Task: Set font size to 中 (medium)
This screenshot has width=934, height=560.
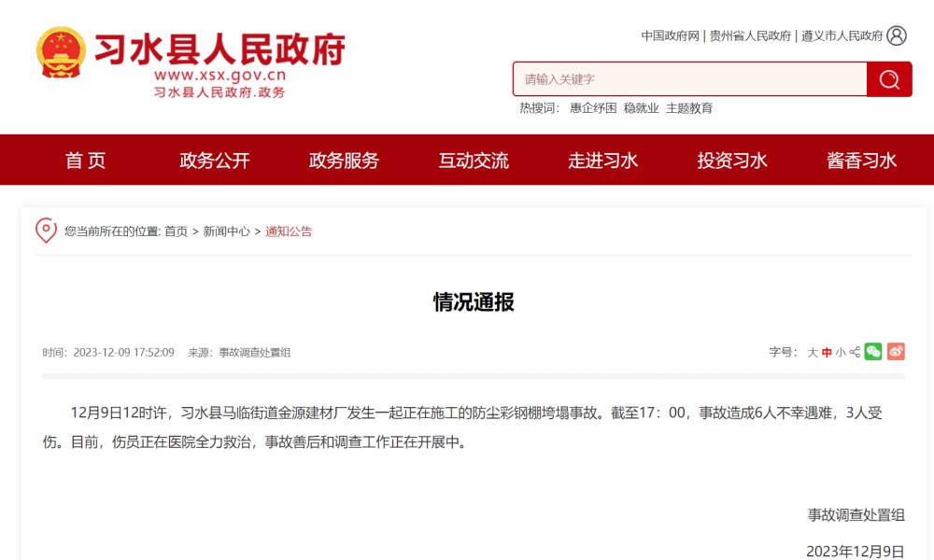Action: [x=827, y=353]
